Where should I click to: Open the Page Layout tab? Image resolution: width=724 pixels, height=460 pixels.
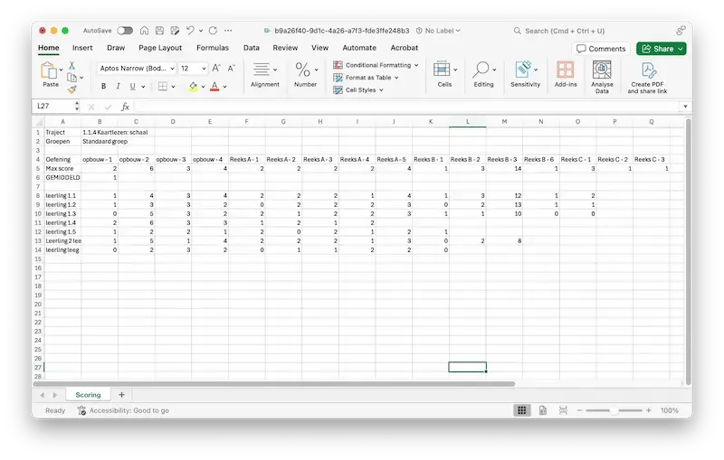[x=160, y=48]
